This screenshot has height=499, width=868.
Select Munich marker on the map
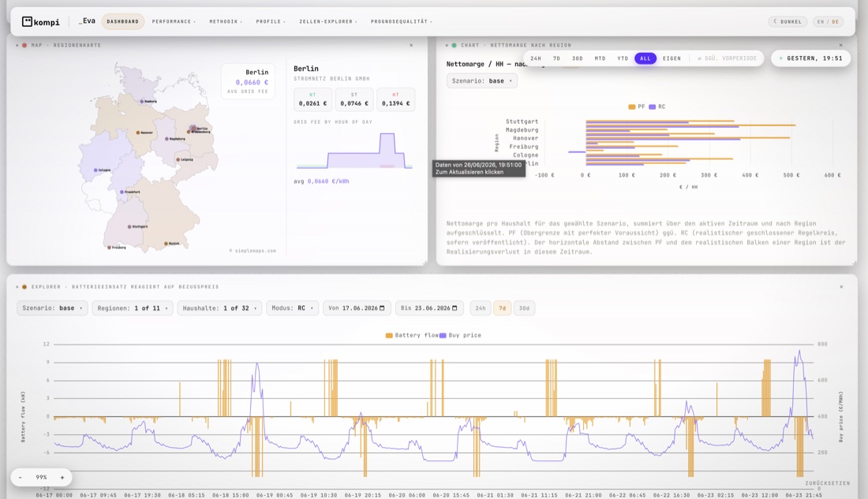166,244
